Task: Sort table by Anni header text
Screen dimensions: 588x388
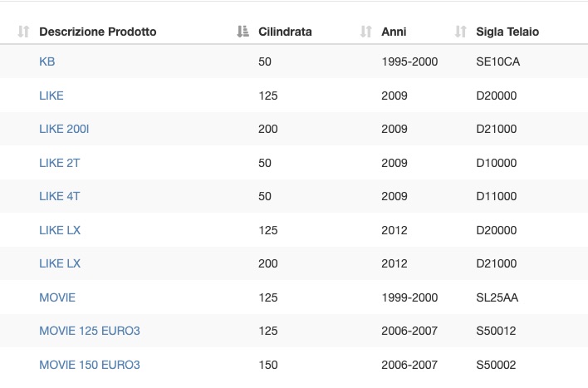Action: [x=394, y=32]
